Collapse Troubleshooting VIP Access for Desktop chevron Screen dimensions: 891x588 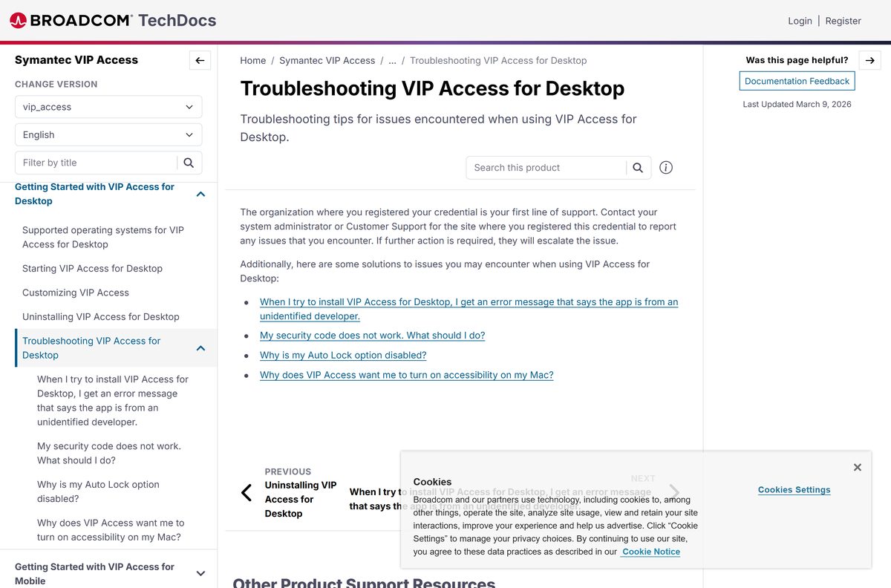(x=200, y=348)
